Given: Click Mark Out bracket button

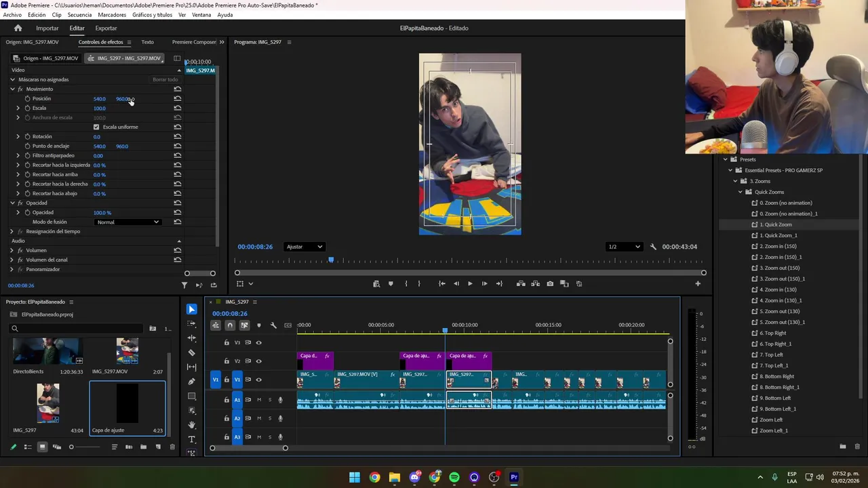Looking at the screenshot, I should click(x=419, y=284).
